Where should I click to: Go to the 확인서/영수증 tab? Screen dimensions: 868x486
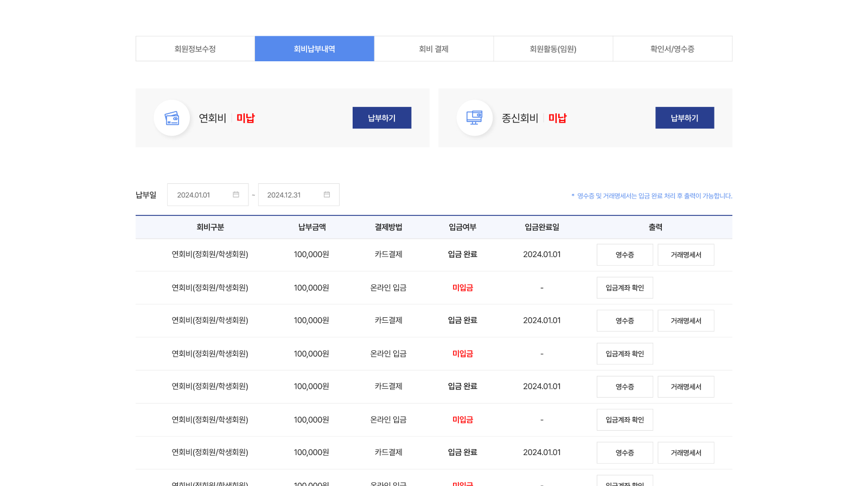[673, 49]
